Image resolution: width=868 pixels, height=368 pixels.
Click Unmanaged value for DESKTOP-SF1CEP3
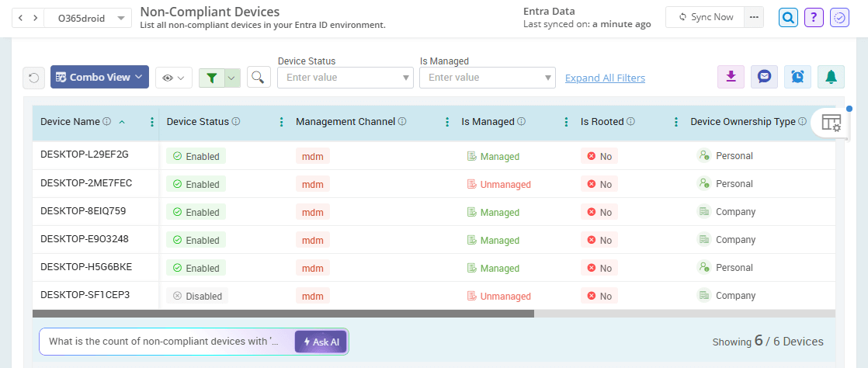498,296
